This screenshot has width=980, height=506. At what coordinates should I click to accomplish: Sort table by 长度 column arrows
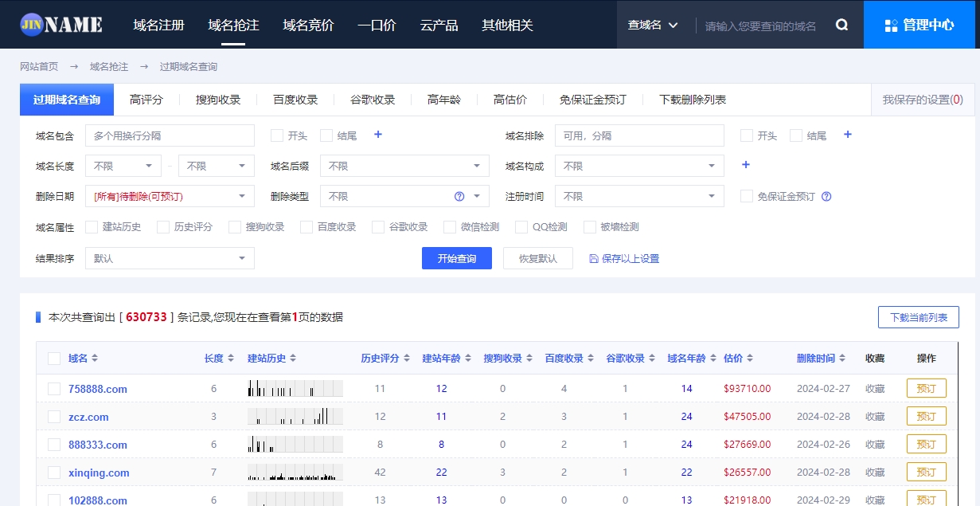tap(231, 359)
